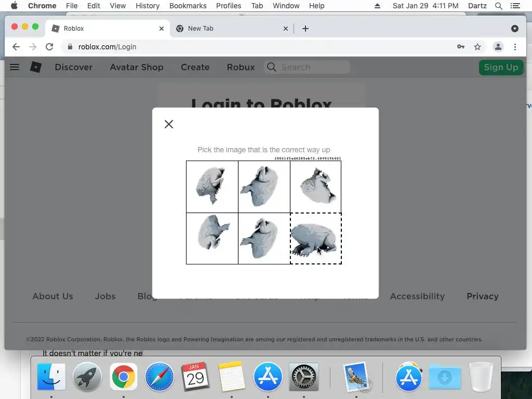Screen dimensions: 532x399
Task: Reload the Roblox login page
Action: [x=49, y=47]
